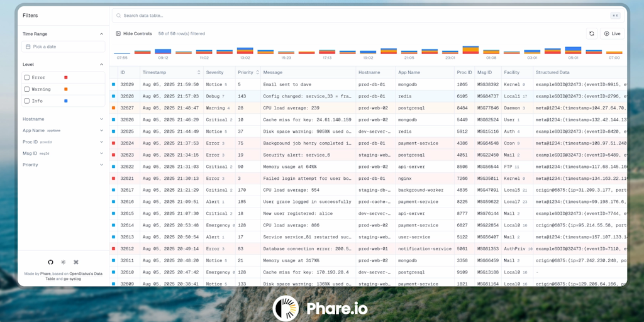644x322 pixels.
Task: Click the Message column header
Action: click(273, 72)
